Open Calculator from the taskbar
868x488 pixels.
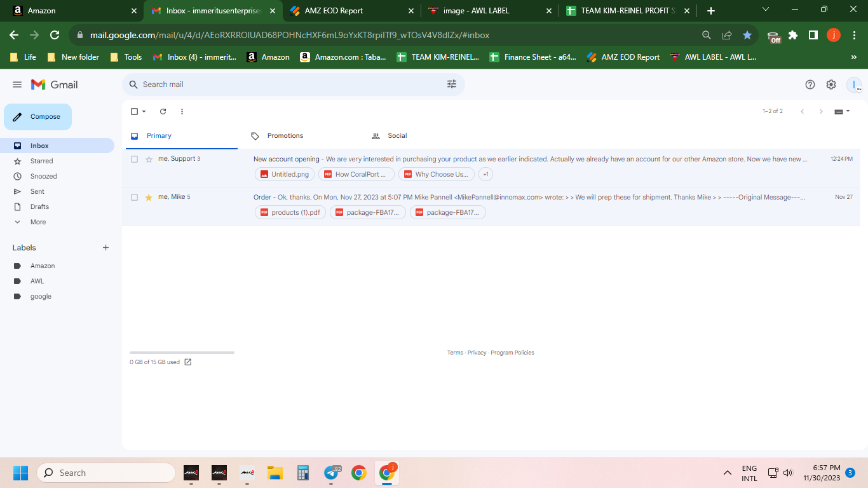coord(303,473)
